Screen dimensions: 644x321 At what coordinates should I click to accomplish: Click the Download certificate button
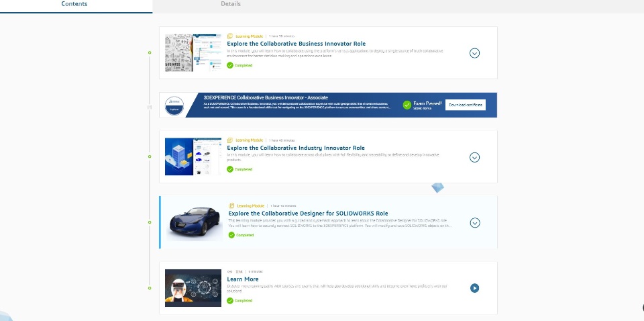(466, 105)
